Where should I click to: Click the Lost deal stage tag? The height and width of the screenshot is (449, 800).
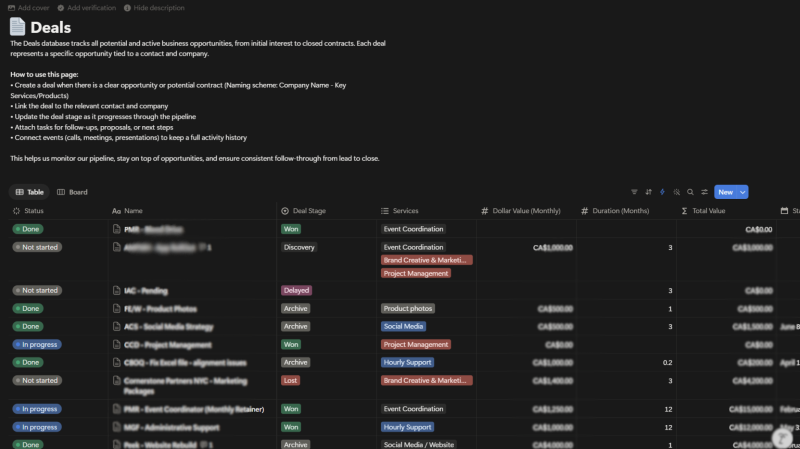pyautogui.click(x=290, y=381)
